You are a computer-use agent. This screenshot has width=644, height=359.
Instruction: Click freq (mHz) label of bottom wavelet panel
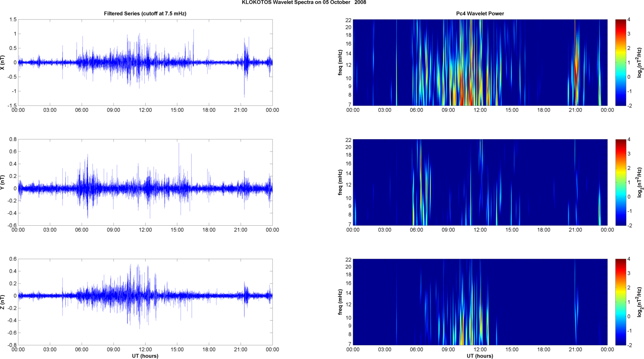tap(340, 302)
